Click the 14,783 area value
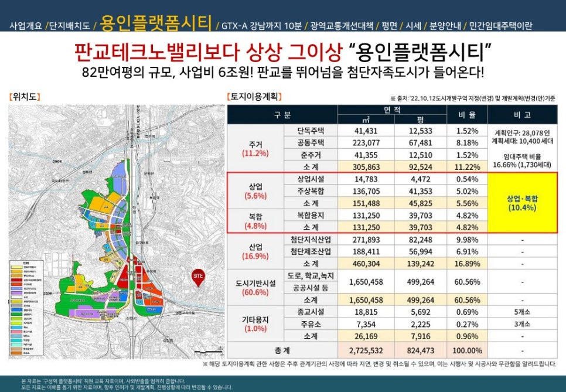The height and width of the screenshot is (392, 566). pos(366,179)
